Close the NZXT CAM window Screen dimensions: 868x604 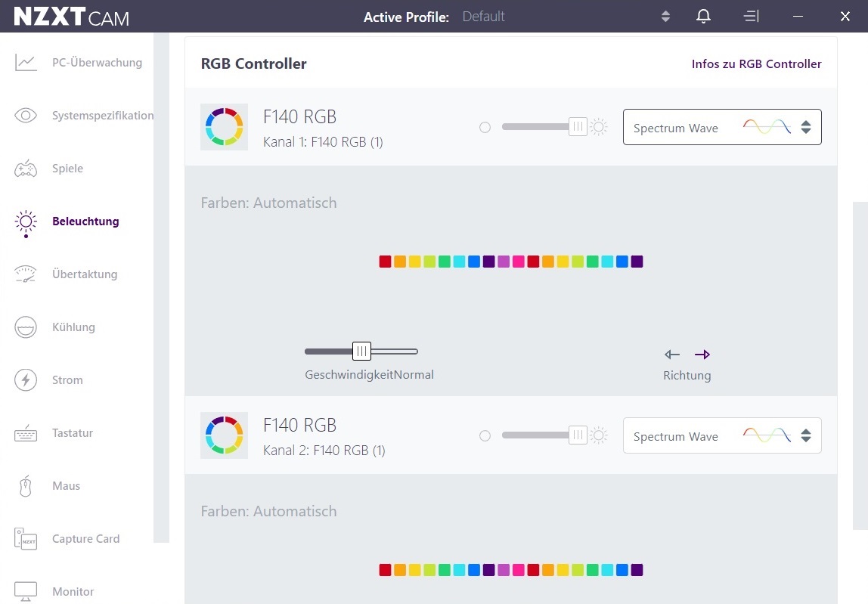pos(845,16)
